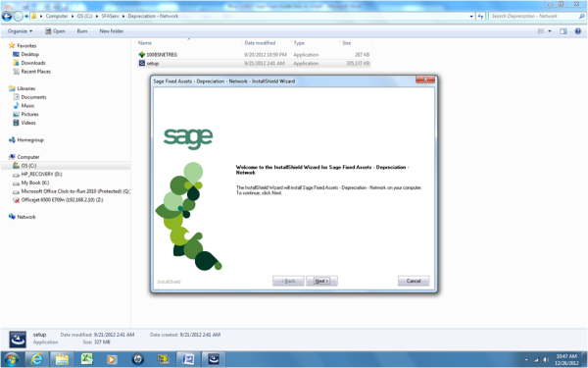
Task: Sort files by Size column
Action: pyautogui.click(x=347, y=43)
